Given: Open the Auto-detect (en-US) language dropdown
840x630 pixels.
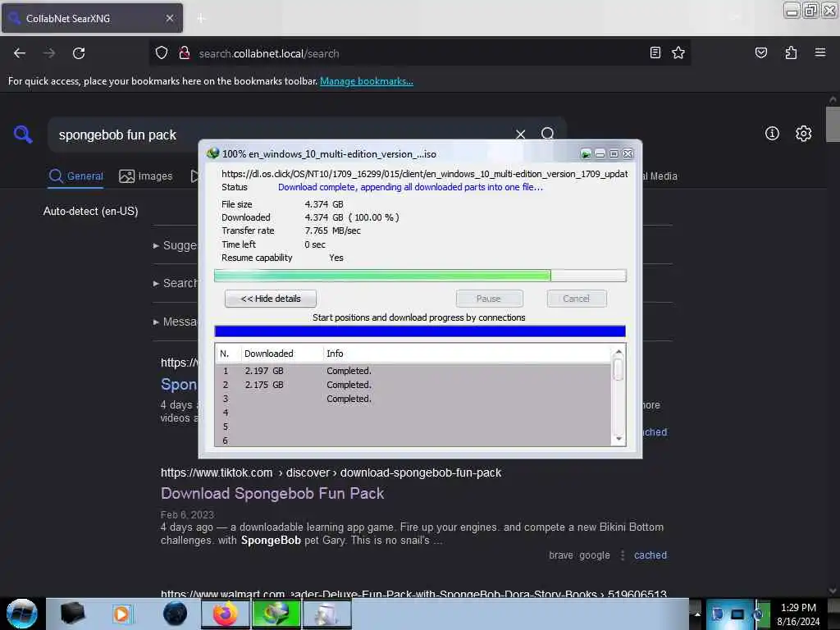Looking at the screenshot, I should (x=90, y=211).
